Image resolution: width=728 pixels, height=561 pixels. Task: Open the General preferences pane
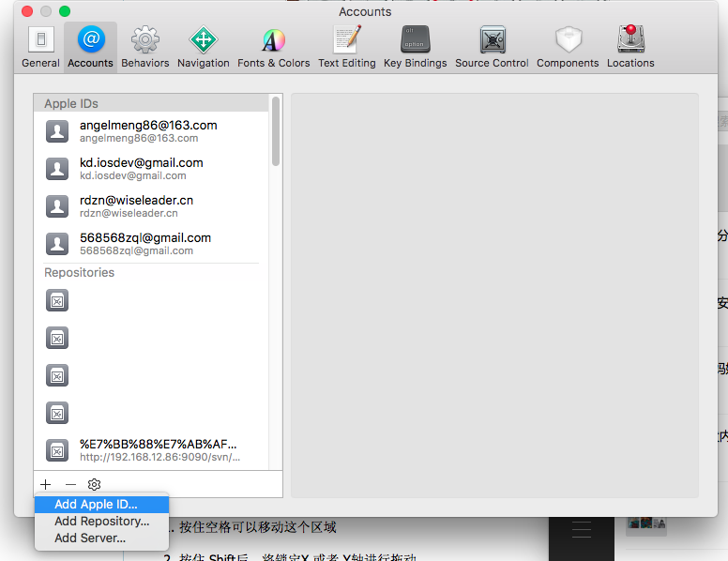(41, 47)
